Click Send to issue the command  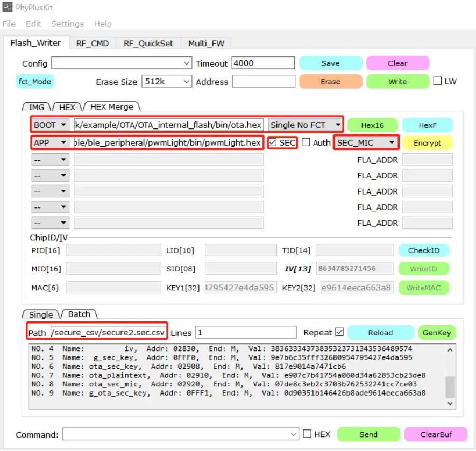368,434
